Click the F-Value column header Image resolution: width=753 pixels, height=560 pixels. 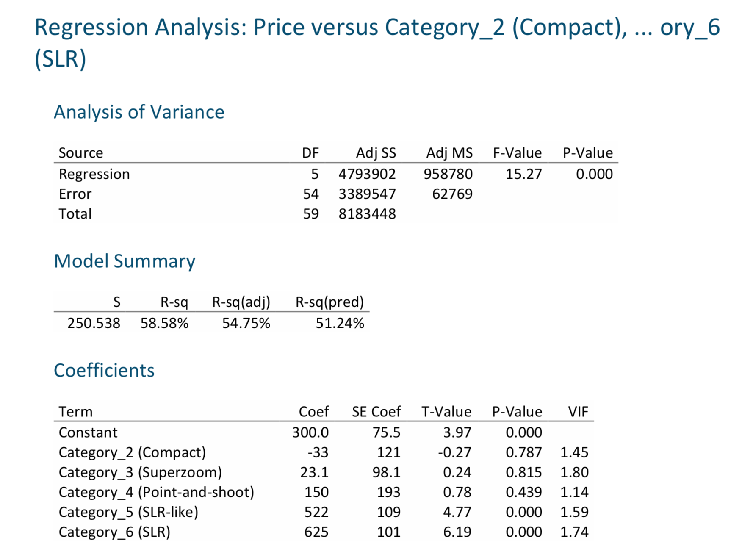tap(517, 153)
